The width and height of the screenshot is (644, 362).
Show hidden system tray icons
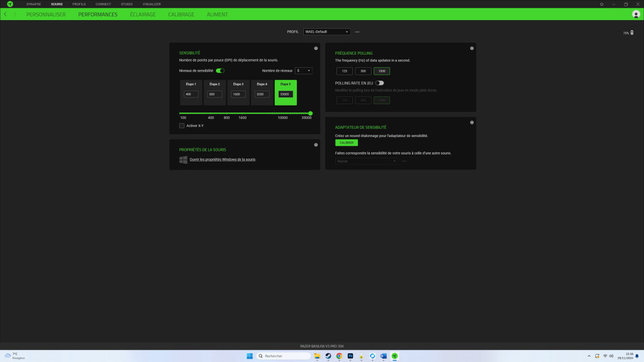coord(589,356)
